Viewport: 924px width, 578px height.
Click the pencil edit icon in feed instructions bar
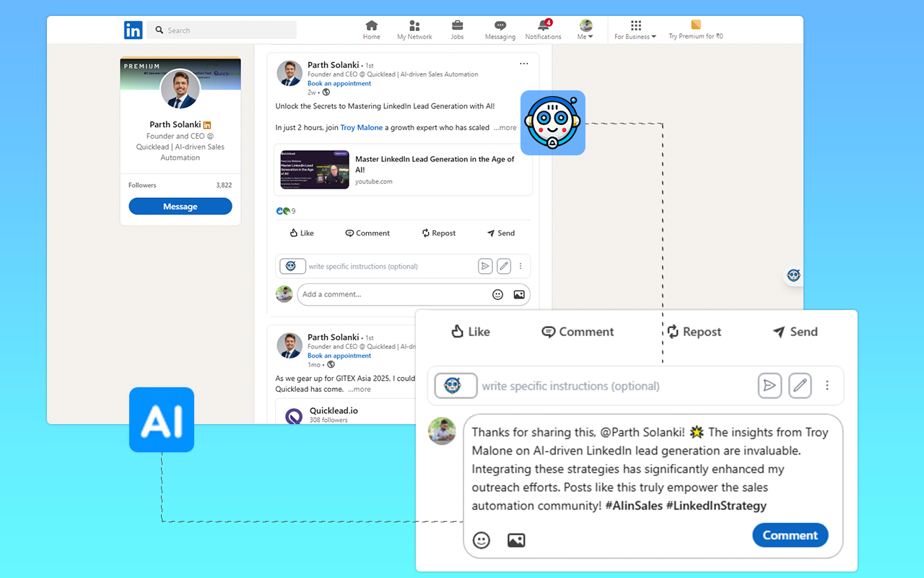pyautogui.click(x=504, y=266)
